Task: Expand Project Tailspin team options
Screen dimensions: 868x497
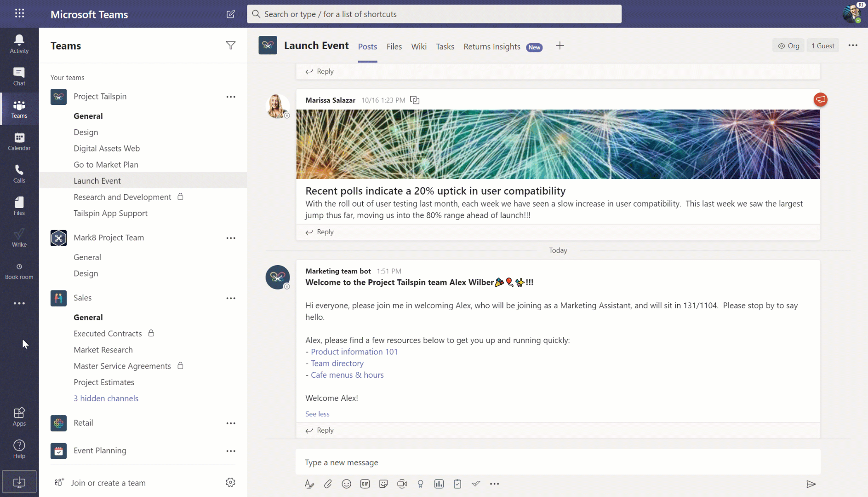Action: pos(231,97)
